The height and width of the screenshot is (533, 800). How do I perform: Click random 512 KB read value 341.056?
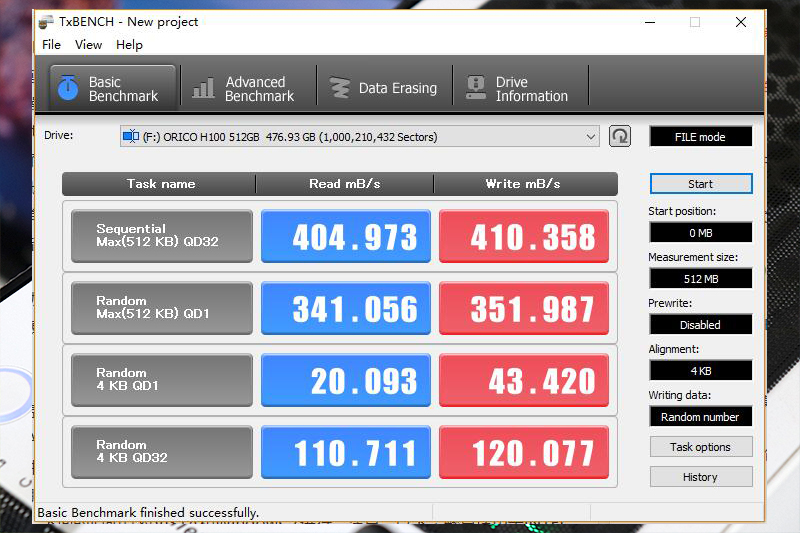(346, 308)
